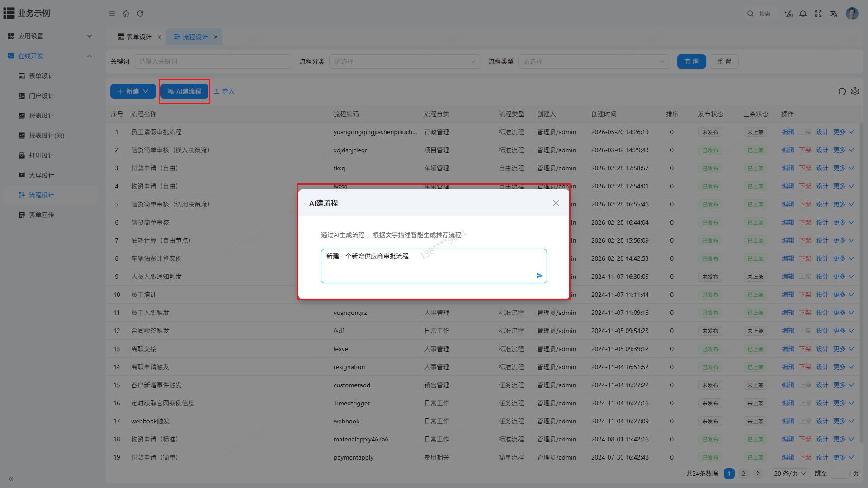
Task: Click 编辑 for 员工请假审批流程
Action: coord(788,132)
